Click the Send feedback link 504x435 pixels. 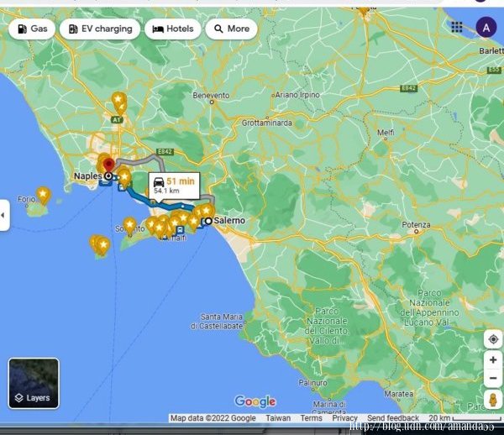(392, 418)
